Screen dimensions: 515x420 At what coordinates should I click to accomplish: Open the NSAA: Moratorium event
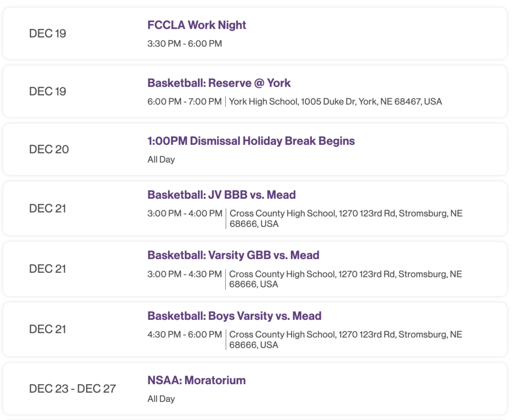pos(197,380)
